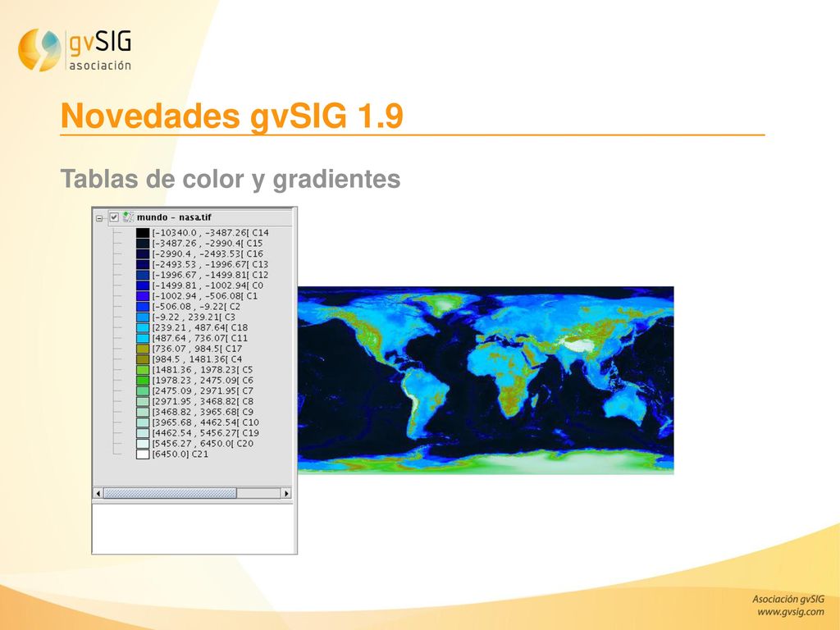Select legend entry [-9.22 , 239.21[ C3

pyautogui.click(x=194, y=317)
